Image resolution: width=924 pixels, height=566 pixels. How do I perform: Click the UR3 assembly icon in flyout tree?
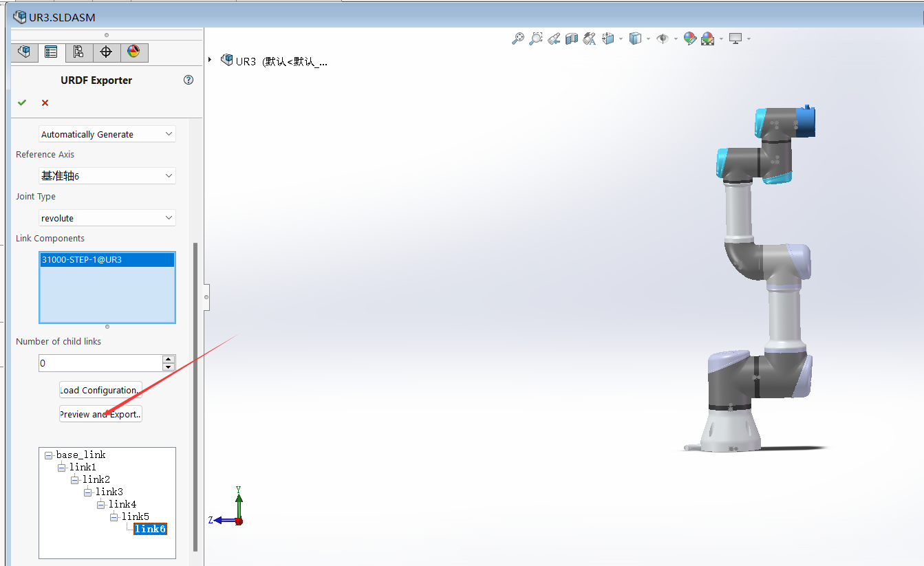(226, 60)
